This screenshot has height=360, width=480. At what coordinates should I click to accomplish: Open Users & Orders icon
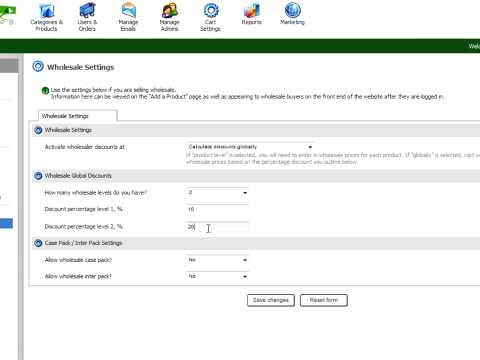[87, 10]
